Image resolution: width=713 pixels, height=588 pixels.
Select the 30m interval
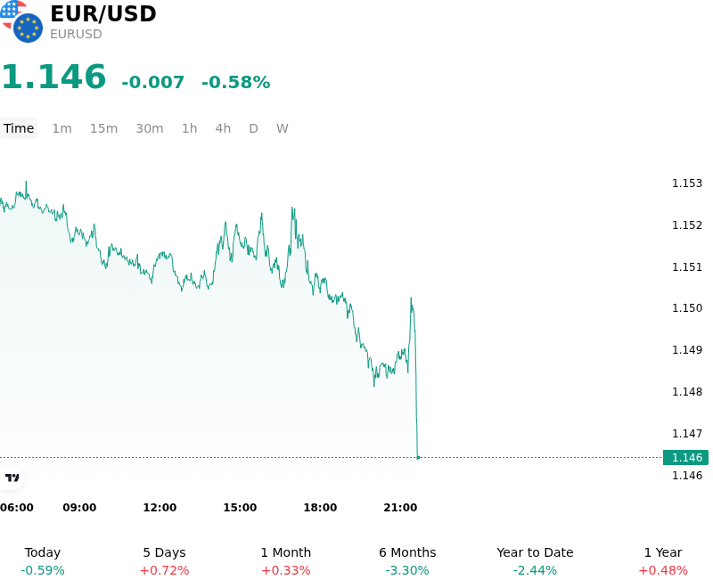coord(150,128)
